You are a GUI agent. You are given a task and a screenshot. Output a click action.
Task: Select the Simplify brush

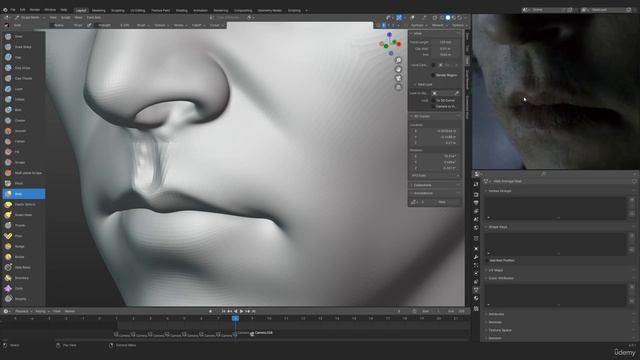coord(24,299)
